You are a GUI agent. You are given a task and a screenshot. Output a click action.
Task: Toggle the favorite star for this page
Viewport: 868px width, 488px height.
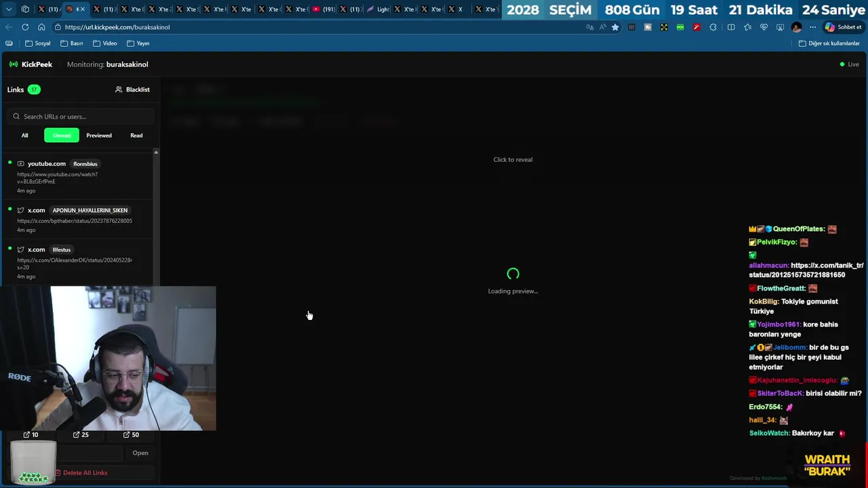[615, 27]
